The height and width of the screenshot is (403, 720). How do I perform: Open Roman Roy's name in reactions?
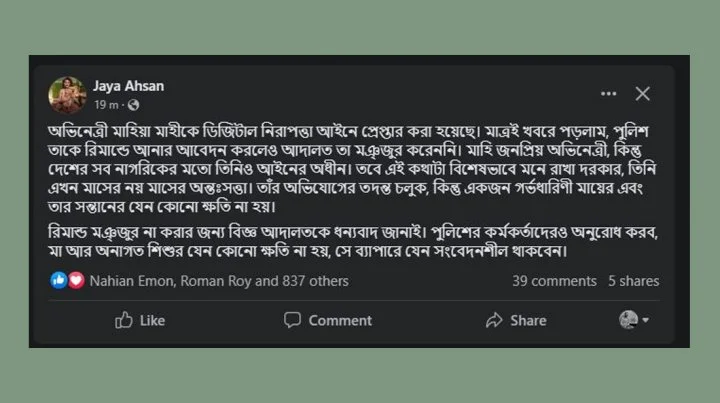216,281
